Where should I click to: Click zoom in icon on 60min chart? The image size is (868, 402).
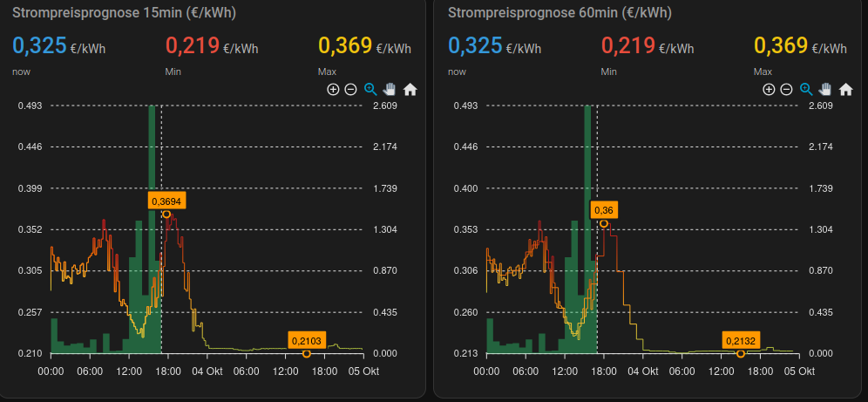(769, 89)
